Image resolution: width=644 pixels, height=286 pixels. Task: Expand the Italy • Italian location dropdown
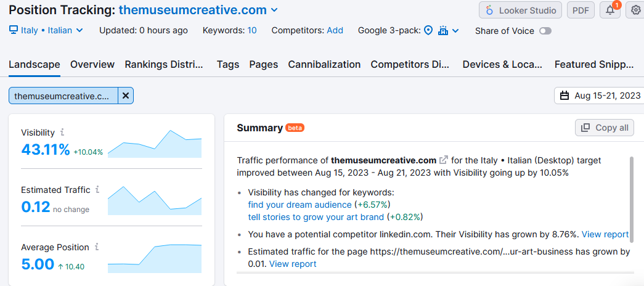pyautogui.click(x=46, y=30)
